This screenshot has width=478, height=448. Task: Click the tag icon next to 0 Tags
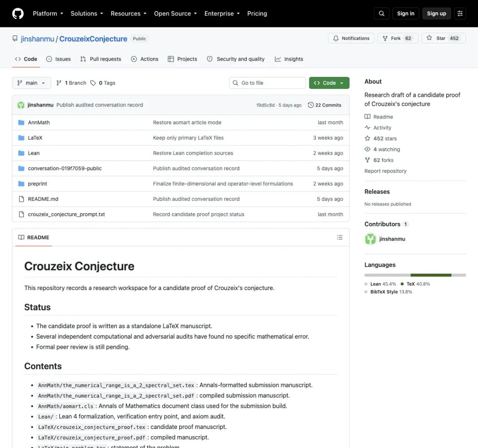pos(93,83)
